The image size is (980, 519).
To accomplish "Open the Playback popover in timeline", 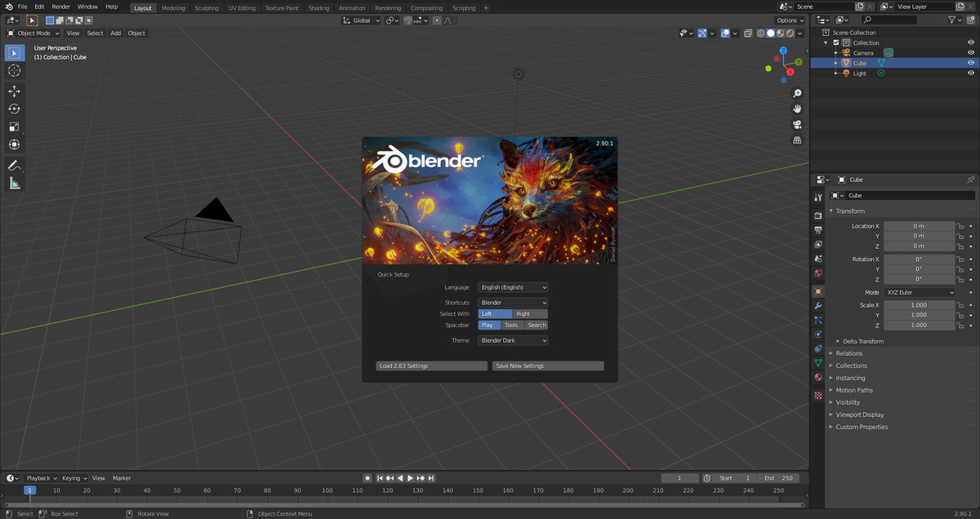I will pos(42,478).
